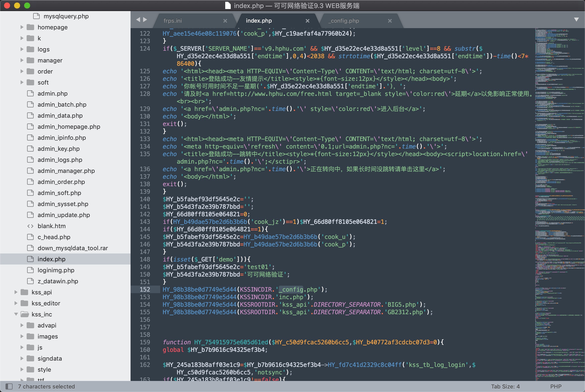Go back with the left tab arrow
Image resolution: width=585 pixels, height=392 pixels.
(x=138, y=20)
